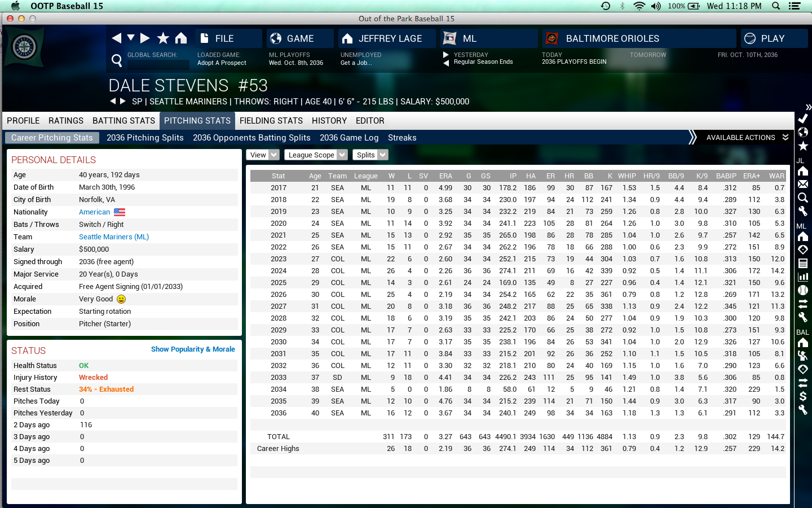
Task: Open the JL mail envelope icon in the sidebar
Action: (x=802, y=184)
